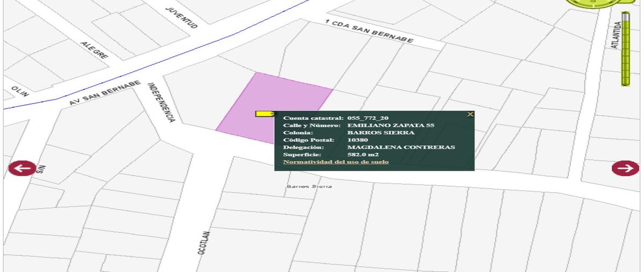Select the JUVENTUD street label

181,18
